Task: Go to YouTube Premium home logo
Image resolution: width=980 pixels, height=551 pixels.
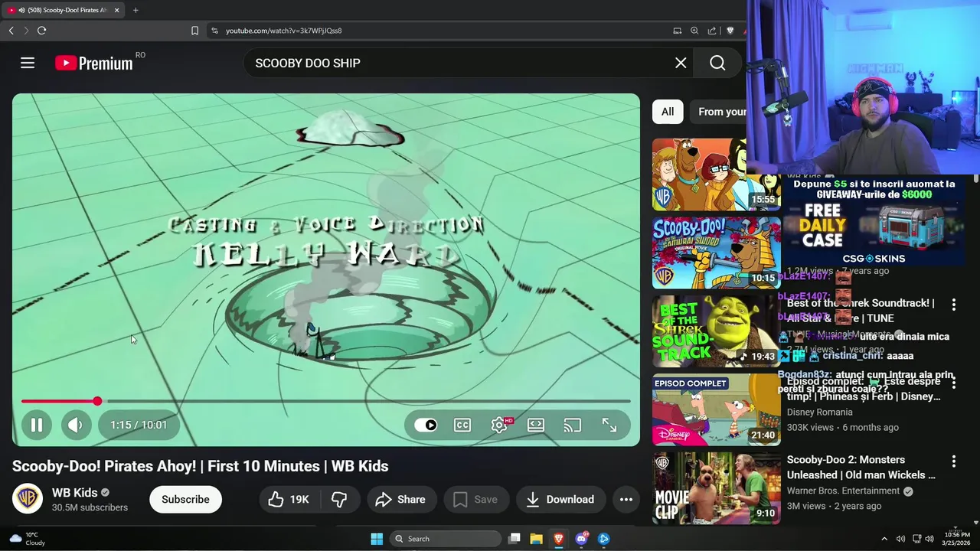Action: pyautogui.click(x=94, y=63)
